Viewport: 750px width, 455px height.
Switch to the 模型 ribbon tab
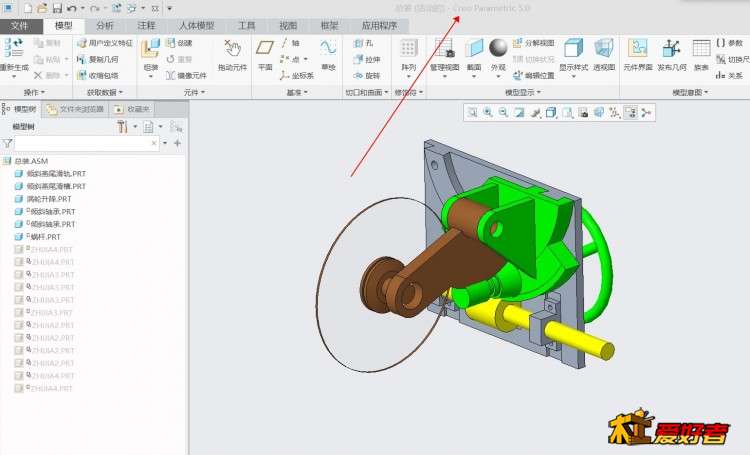coord(64,26)
